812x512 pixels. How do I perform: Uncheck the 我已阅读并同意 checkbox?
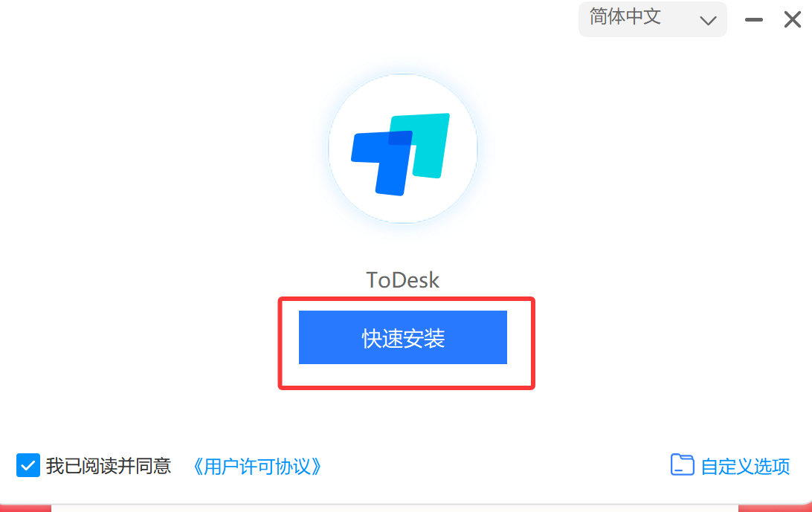coord(28,465)
